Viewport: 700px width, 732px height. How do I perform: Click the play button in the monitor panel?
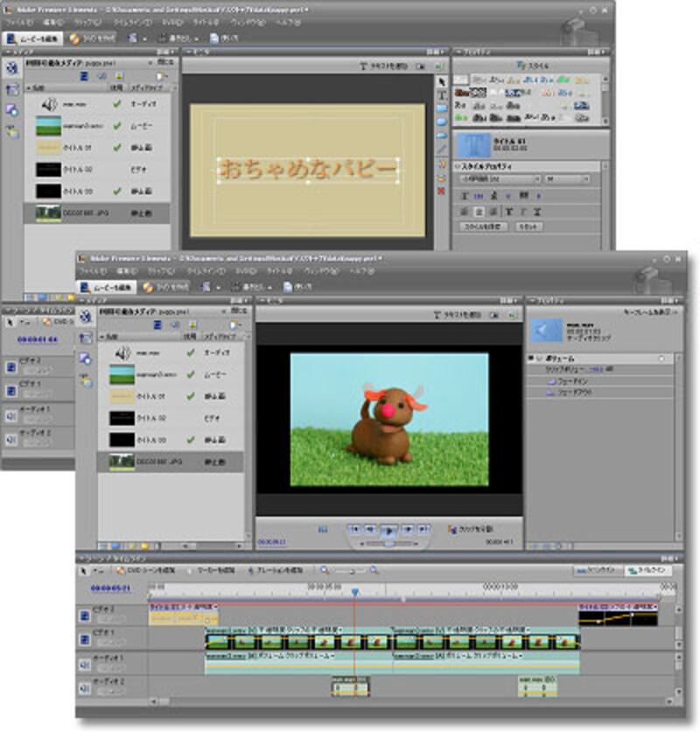(389, 529)
